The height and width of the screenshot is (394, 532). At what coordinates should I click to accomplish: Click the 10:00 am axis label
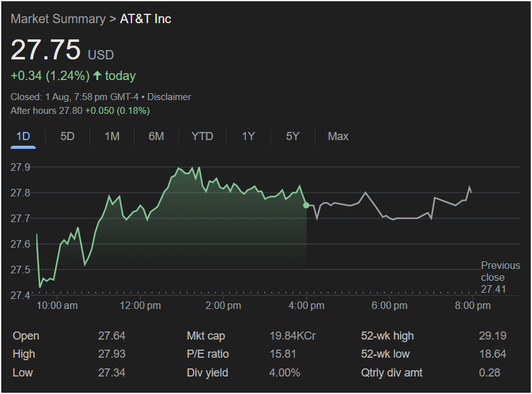pyautogui.click(x=57, y=305)
